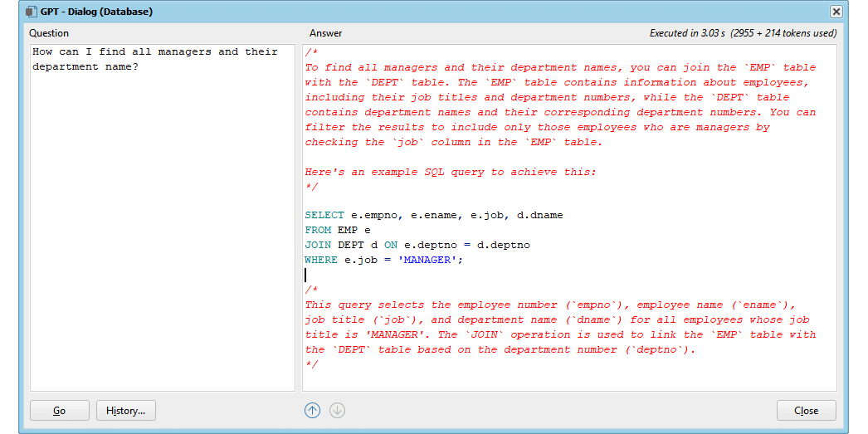The width and height of the screenshot is (868, 434).
Task: Click the 'To find all managers' comment line
Action: point(560,67)
